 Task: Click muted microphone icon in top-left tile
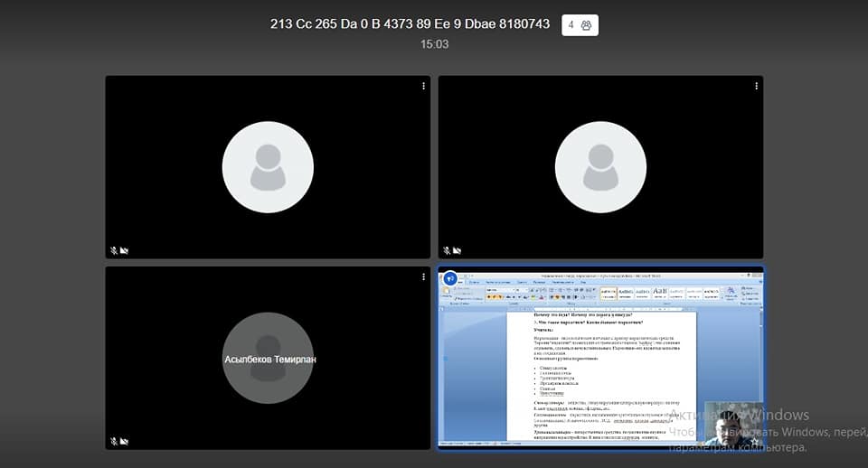114,250
